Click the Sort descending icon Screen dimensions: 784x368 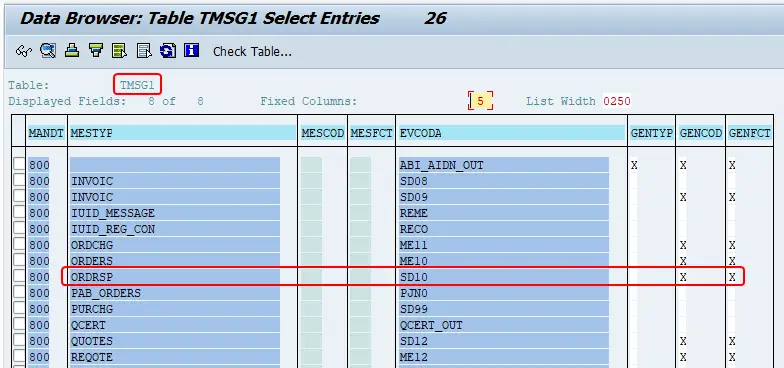point(96,51)
